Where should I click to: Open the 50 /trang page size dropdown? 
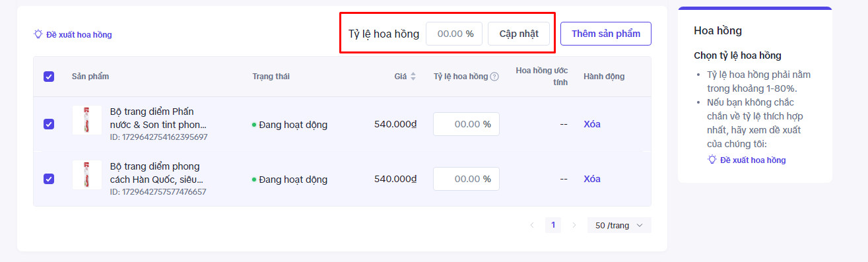(x=619, y=225)
